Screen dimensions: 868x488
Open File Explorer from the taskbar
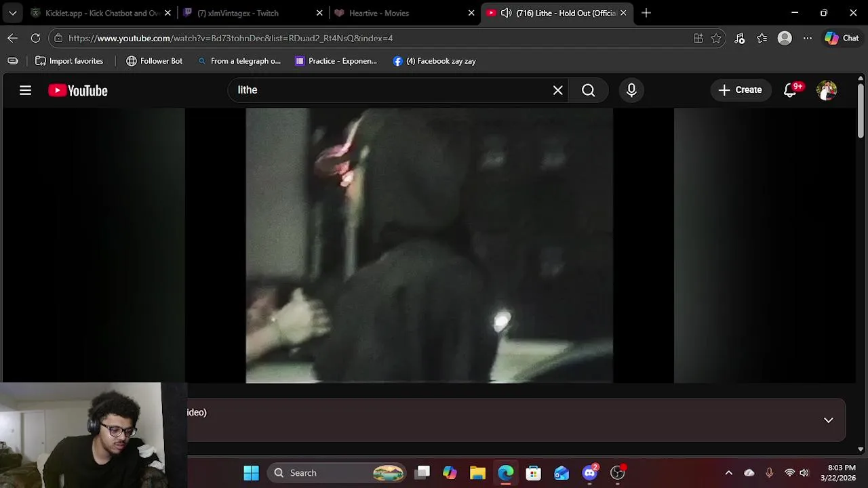click(x=477, y=473)
